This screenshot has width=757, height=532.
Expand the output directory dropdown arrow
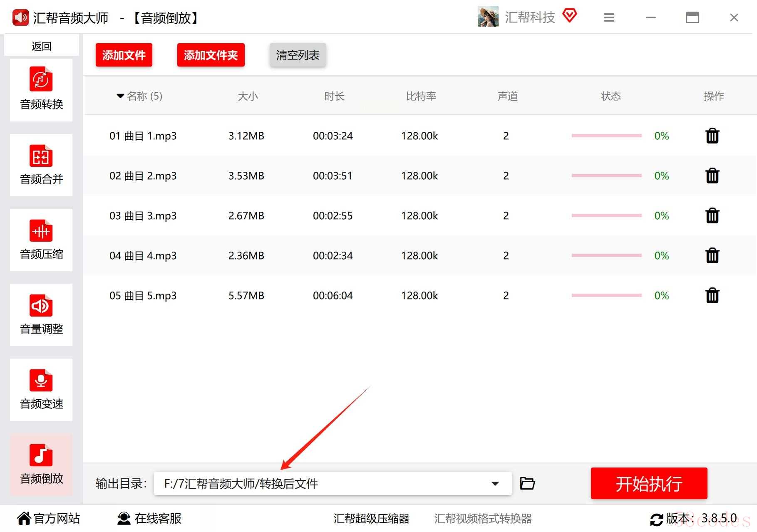click(x=495, y=483)
